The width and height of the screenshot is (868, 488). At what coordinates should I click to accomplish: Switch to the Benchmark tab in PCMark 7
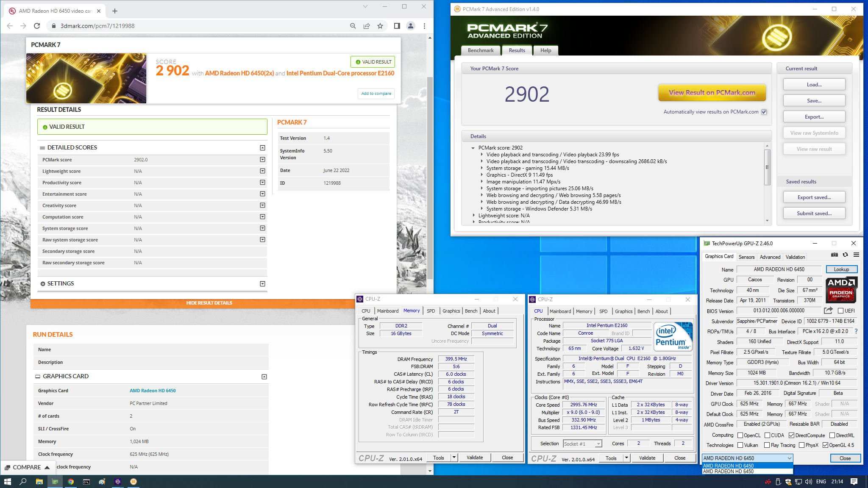[481, 50]
